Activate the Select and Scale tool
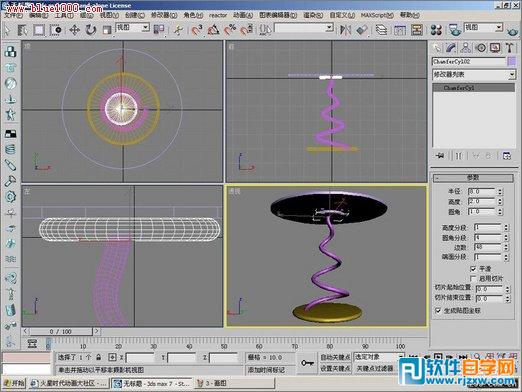Screen dimensions: 522x392 point(107,30)
